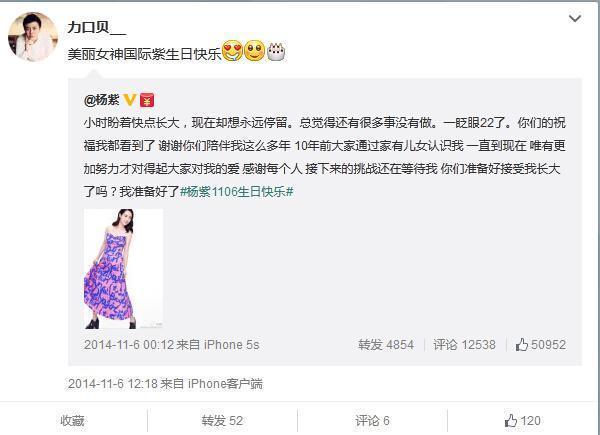Like the original post with 50952 likes
600x435 pixels.
[540, 345]
